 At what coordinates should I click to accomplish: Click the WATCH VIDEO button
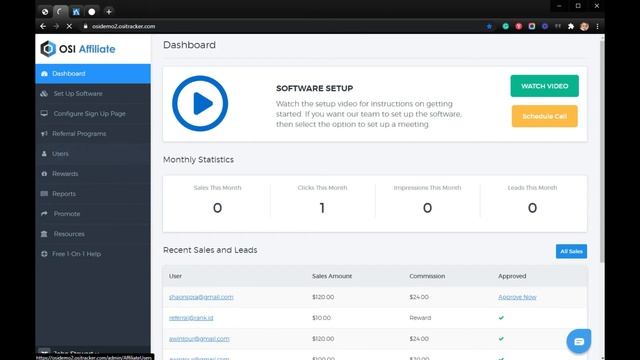coord(544,86)
